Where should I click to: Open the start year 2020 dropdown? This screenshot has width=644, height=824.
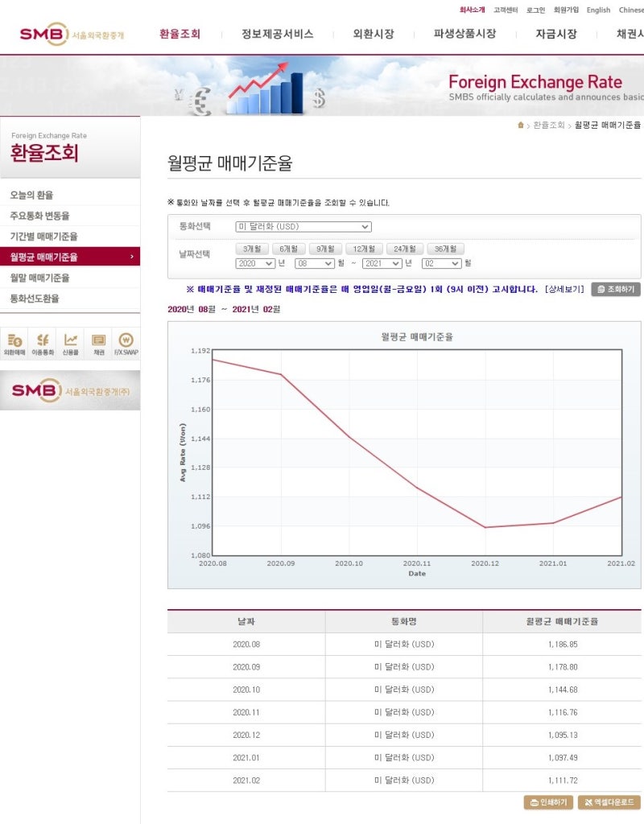[255, 263]
